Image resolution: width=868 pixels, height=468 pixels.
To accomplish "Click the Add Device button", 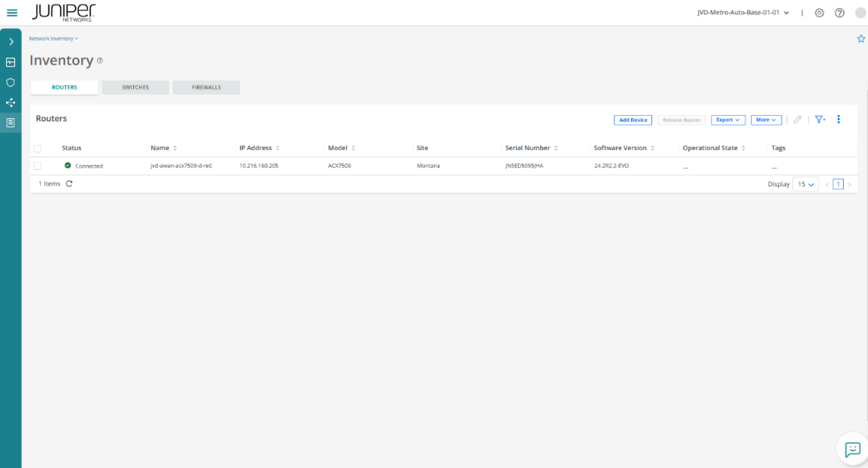I will point(632,120).
